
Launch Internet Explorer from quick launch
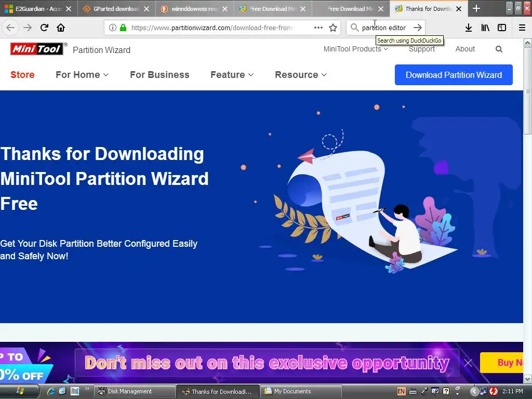point(51,391)
